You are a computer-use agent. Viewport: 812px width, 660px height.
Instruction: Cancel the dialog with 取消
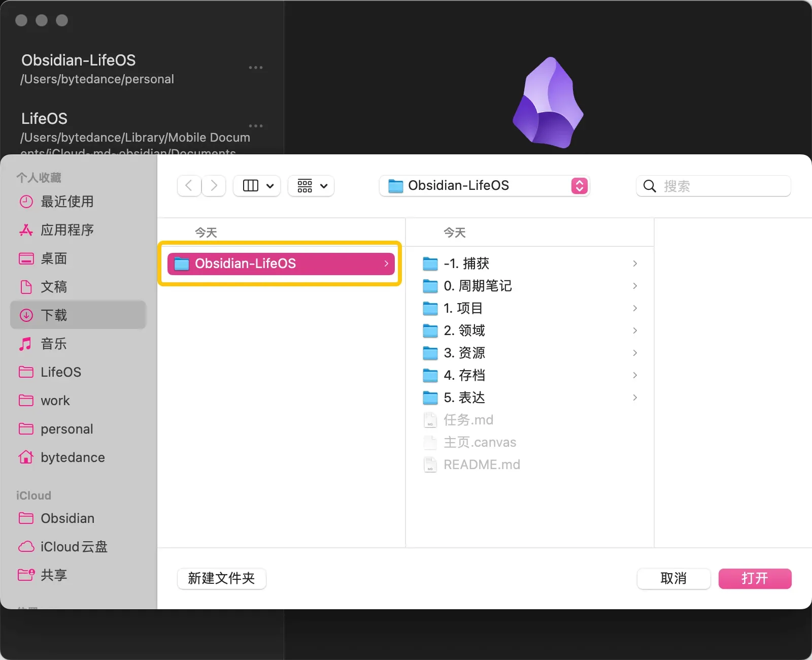pyautogui.click(x=673, y=578)
